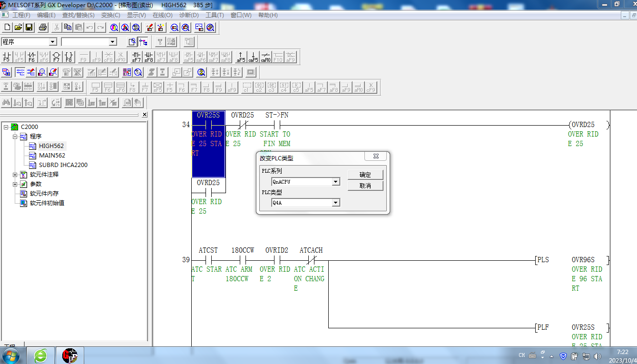Expand the 软元件注释 tree node
This screenshot has height=364, width=637.
(15, 175)
